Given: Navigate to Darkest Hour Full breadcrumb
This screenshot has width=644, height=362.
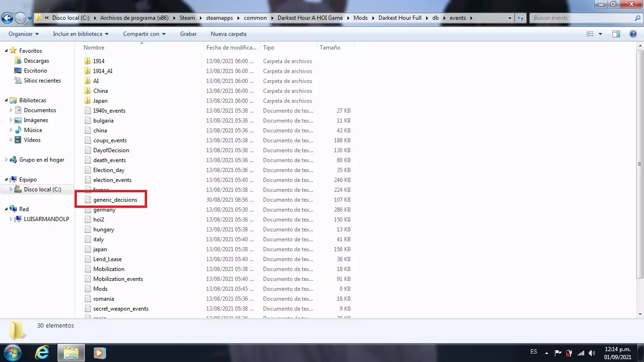Looking at the screenshot, I should [x=400, y=18].
